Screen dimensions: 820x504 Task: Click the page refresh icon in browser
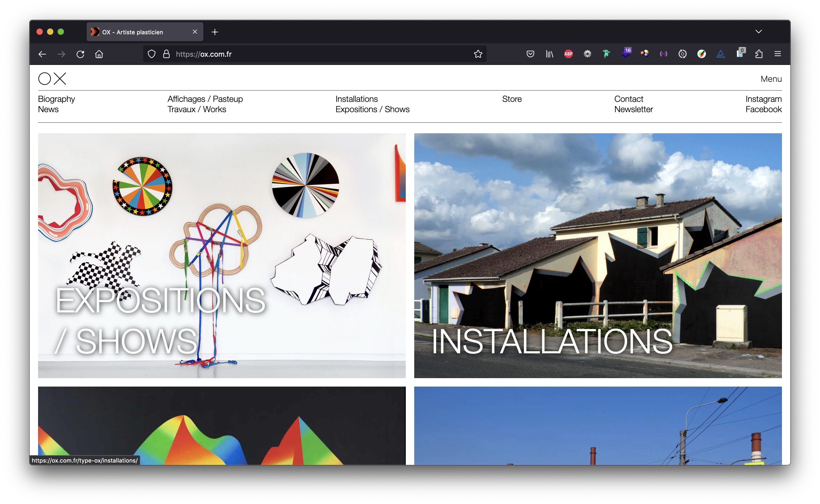click(81, 54)
